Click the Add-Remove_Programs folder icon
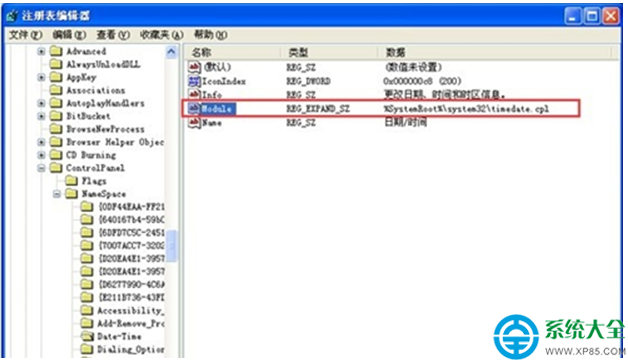This screenshot has width=628, height=362. click(87, 323)
